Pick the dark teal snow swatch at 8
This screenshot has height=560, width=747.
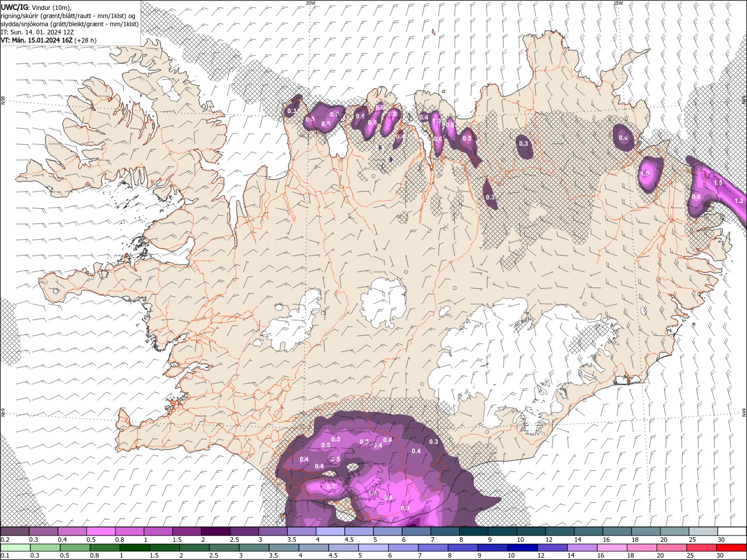474,531
